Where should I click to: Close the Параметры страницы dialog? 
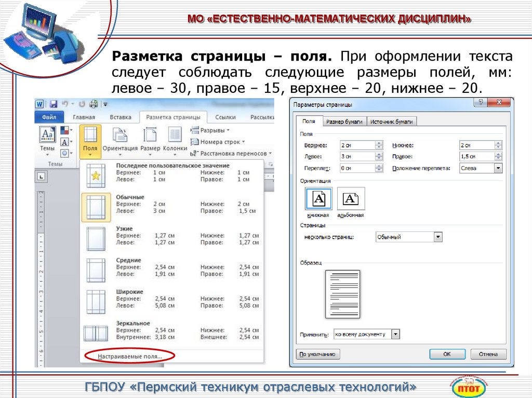coord(499,102)
